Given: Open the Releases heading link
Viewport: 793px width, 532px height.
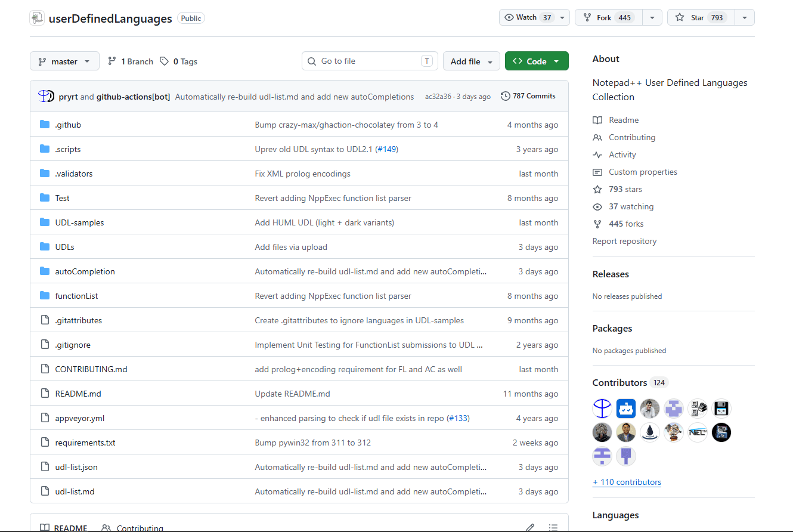Looking at the screenshot, I should tap(611, 274).
